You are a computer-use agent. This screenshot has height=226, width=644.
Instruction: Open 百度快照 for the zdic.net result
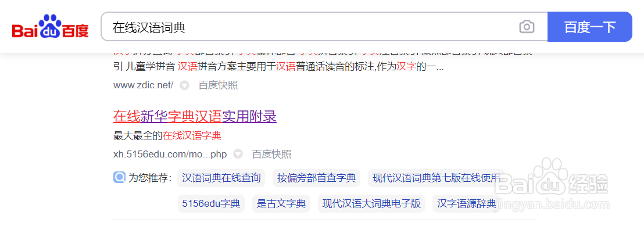[218, 85]
